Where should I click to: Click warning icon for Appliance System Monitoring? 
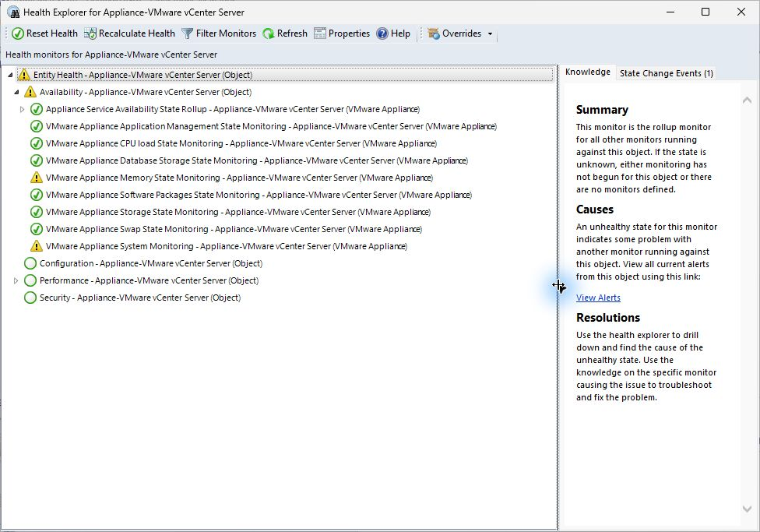pos(37,246)
